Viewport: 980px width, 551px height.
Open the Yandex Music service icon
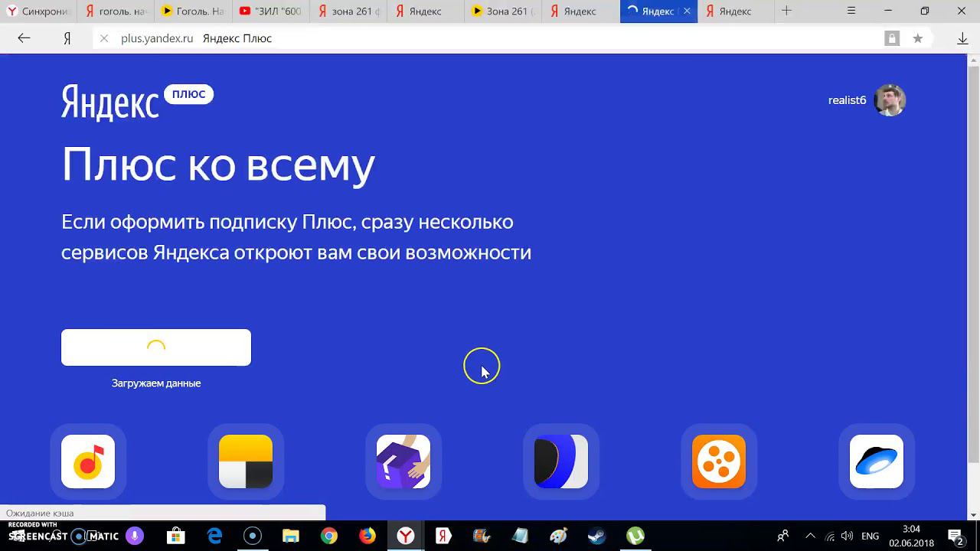(88, 461)
